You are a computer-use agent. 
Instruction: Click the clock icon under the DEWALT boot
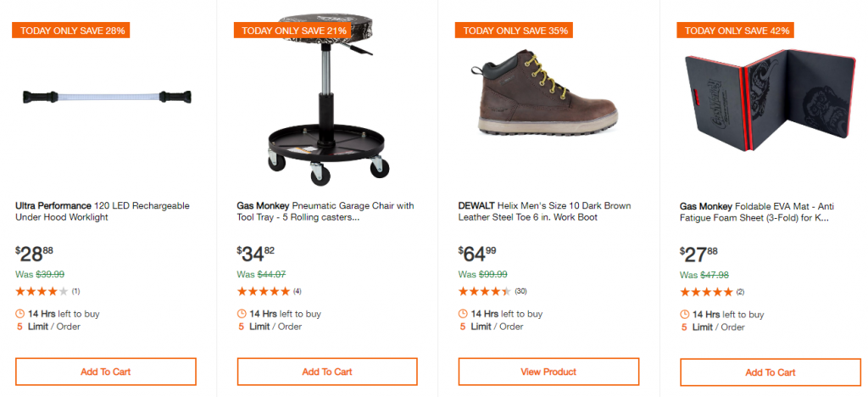tap(463, 314)
